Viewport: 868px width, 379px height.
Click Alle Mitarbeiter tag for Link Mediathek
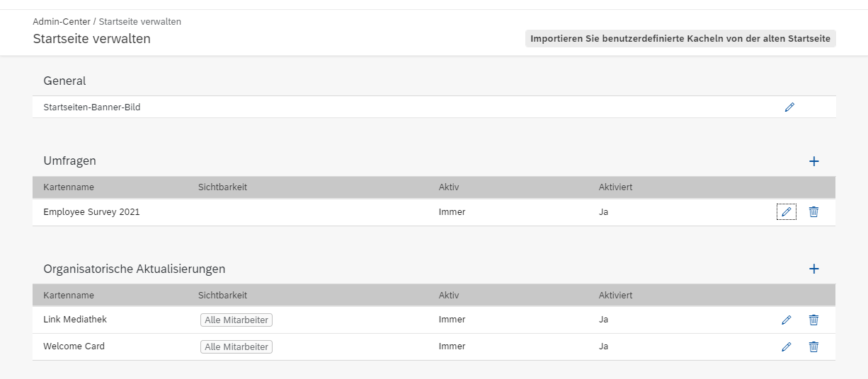[236, 320]
